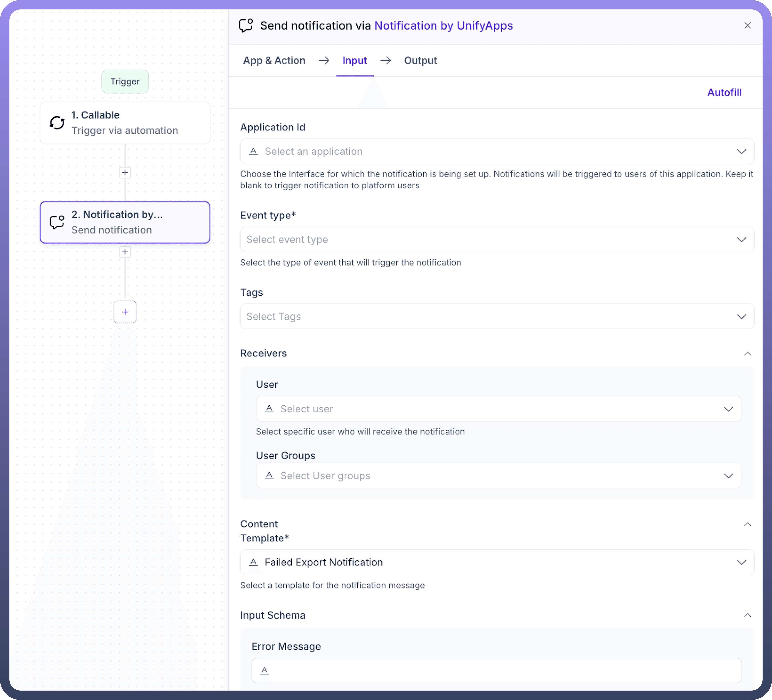Screen dimensions: 772x700
Task: Click the Notification step chat icon
Action: (57, 222)
